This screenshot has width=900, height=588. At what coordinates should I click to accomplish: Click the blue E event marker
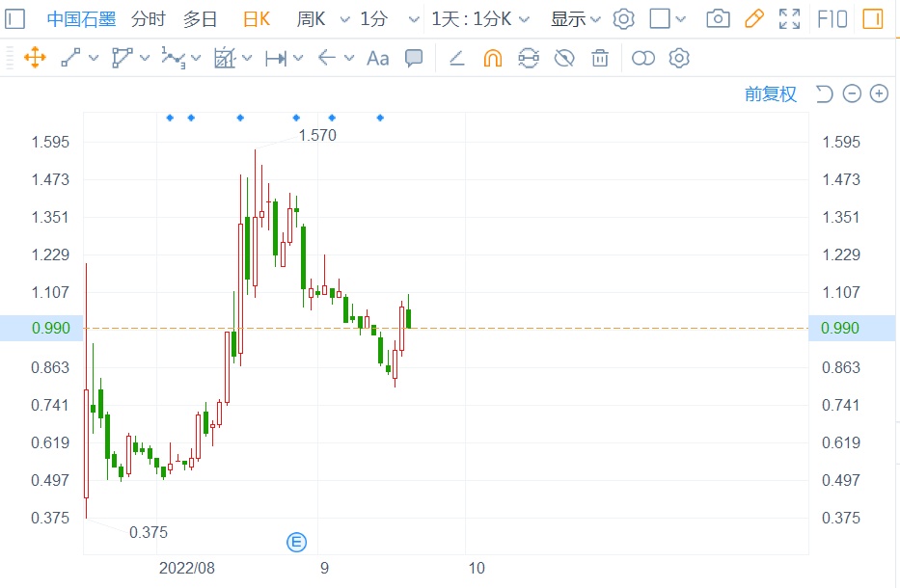(x=297, y=542)
